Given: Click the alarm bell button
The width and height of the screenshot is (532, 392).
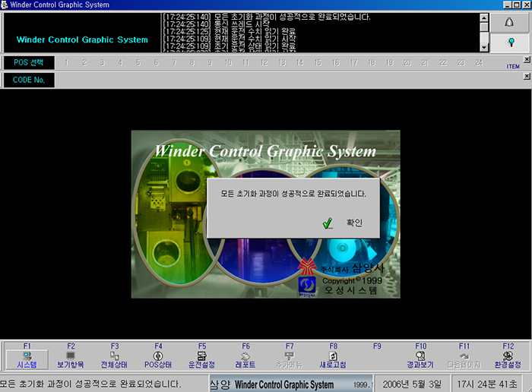Looking at the screenshot, I should click(510, 23).
